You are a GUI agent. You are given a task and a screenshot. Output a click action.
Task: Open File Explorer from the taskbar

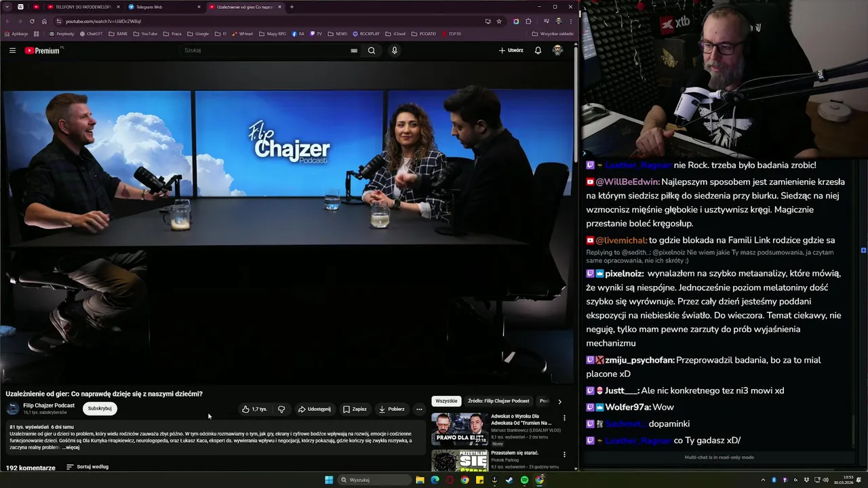coord(420,480)
